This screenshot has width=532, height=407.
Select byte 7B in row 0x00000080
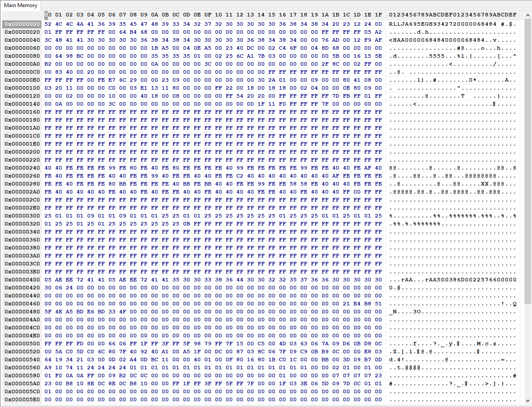click(x=261, y=56)
